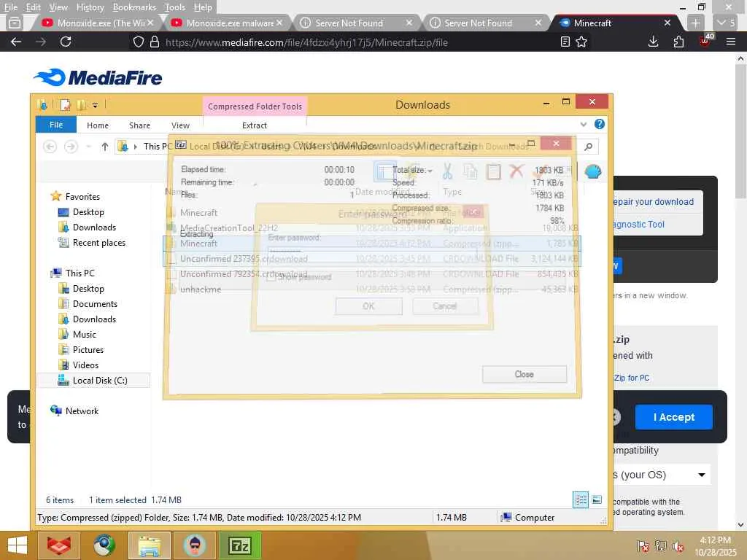The image size is (747, 560).
Task: Open the 7z app on taskbar
Action: coord(240,545)
